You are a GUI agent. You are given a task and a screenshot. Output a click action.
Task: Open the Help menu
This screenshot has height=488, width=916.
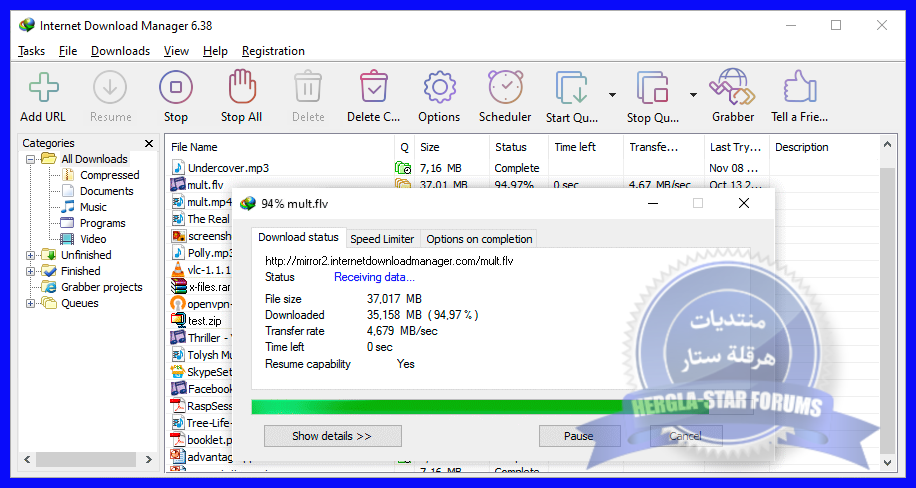[215, 51]
